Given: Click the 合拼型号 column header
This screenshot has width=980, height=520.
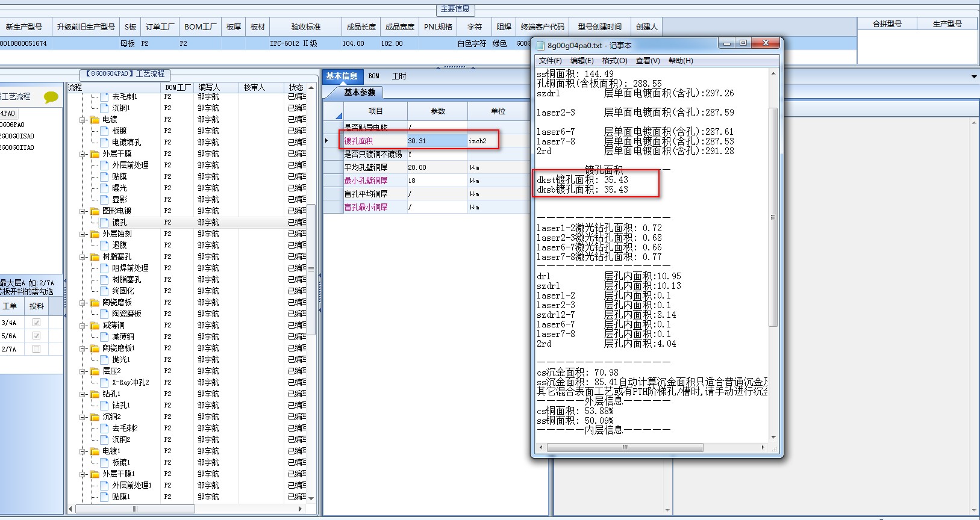Looking at the screenshot, I should (x=887, y=24).
